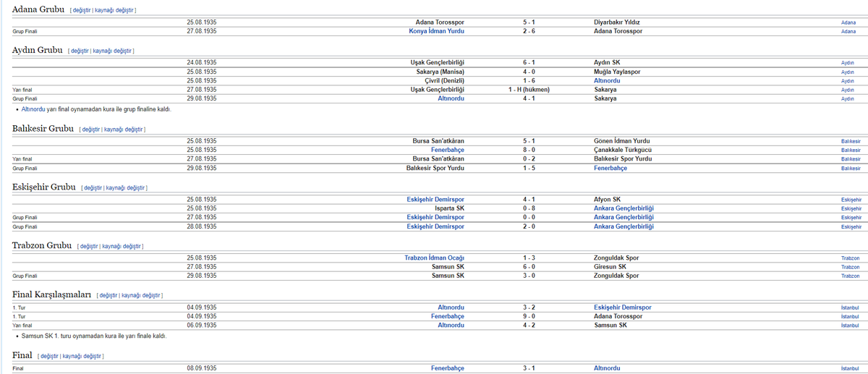Open the Trabzon İdman Ocağı link
This screenshot has width=868, height=374.
tap(434, 258)
